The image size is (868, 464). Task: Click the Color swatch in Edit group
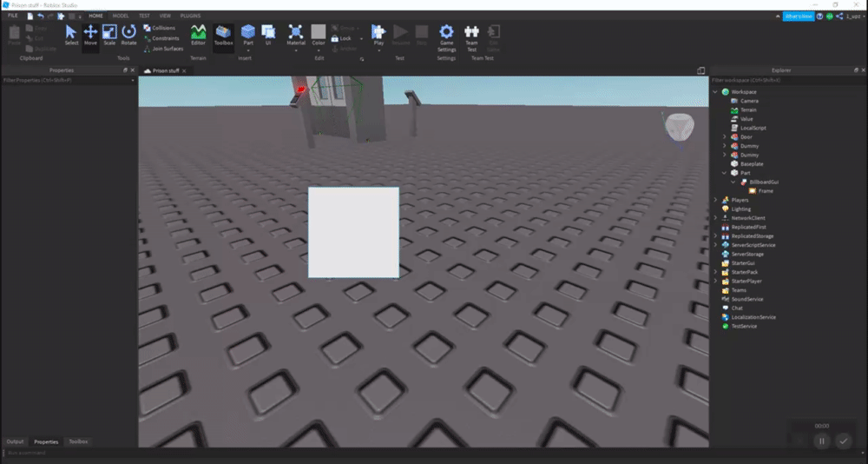click(x=319, y=31)
